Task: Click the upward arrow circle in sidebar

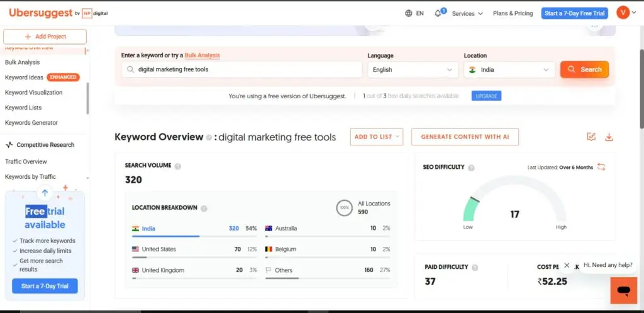Action: point(45,193)
